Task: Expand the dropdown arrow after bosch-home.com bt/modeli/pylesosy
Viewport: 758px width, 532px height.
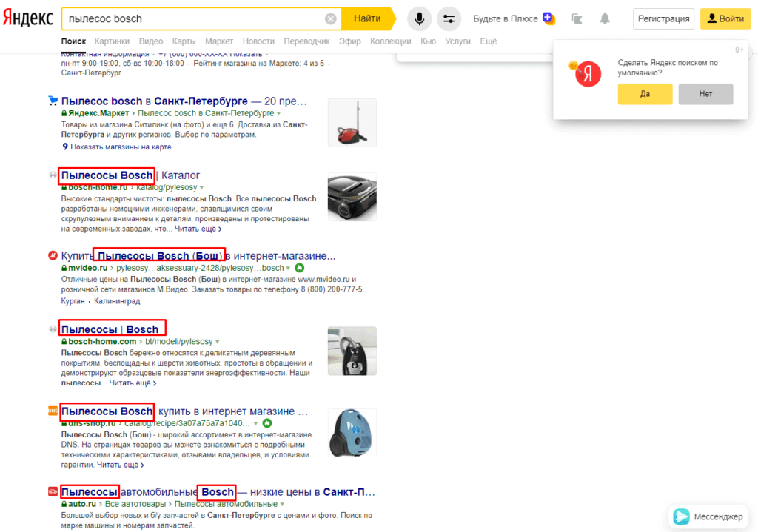Action: click(218, 342)
